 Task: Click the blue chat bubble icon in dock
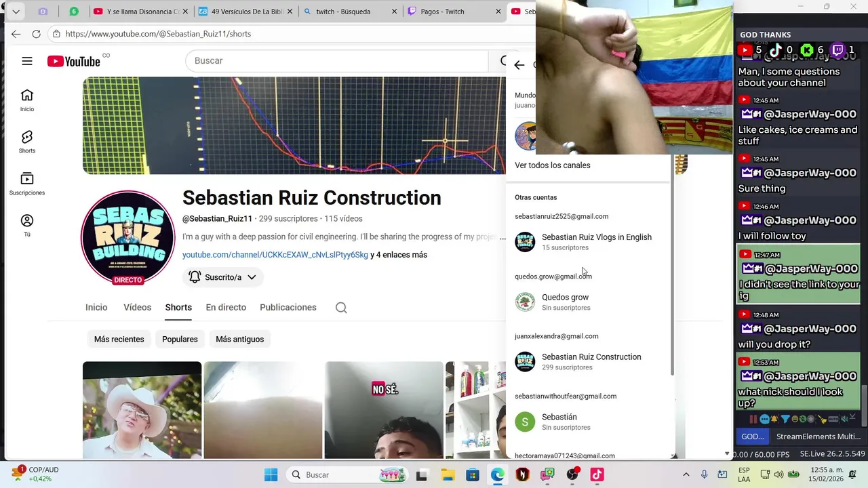pyautogui.click(x=764, y=419)
